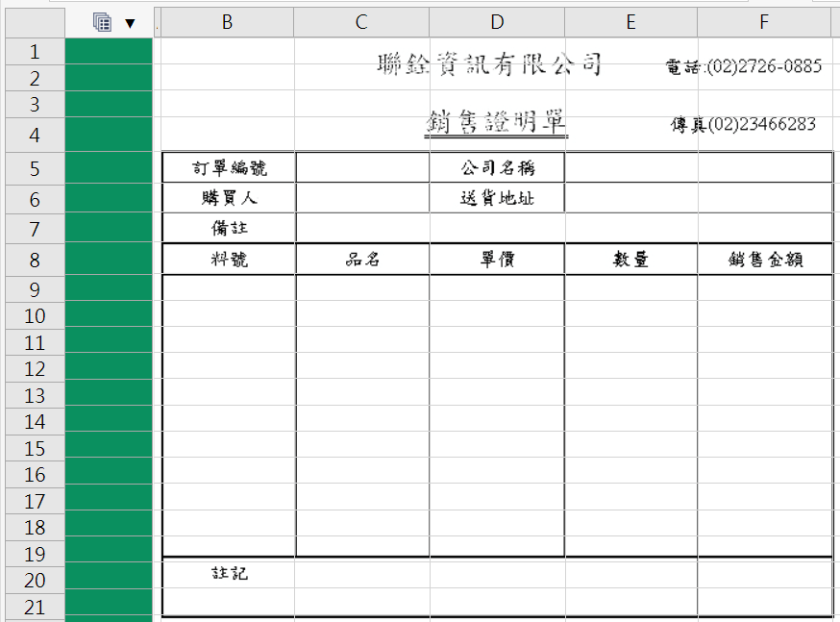Select row 9 header
This screenshot has width=840, height=622.
[35, 289]
